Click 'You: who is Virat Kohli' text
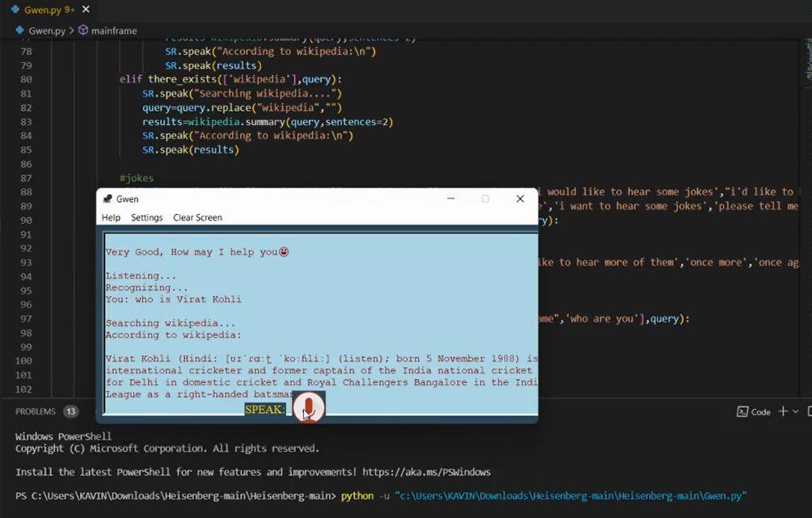812x518 pixels. coord(174,299)
